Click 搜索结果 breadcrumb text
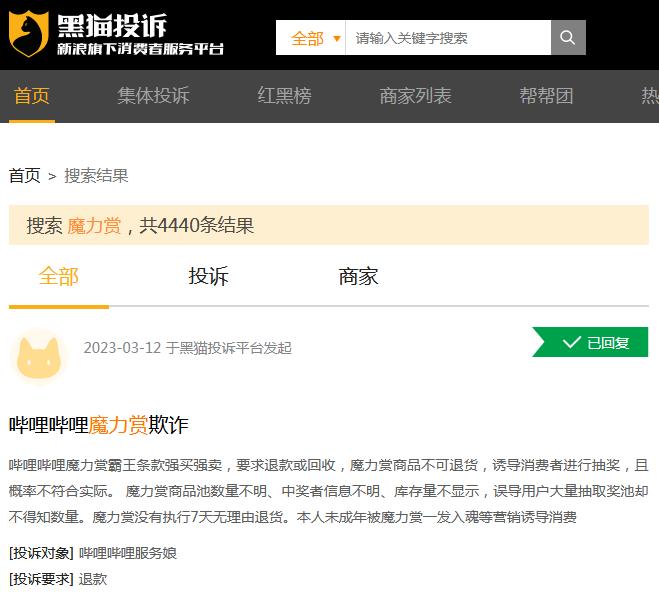This screenshot has height=597, width=659. pos(96,175)
